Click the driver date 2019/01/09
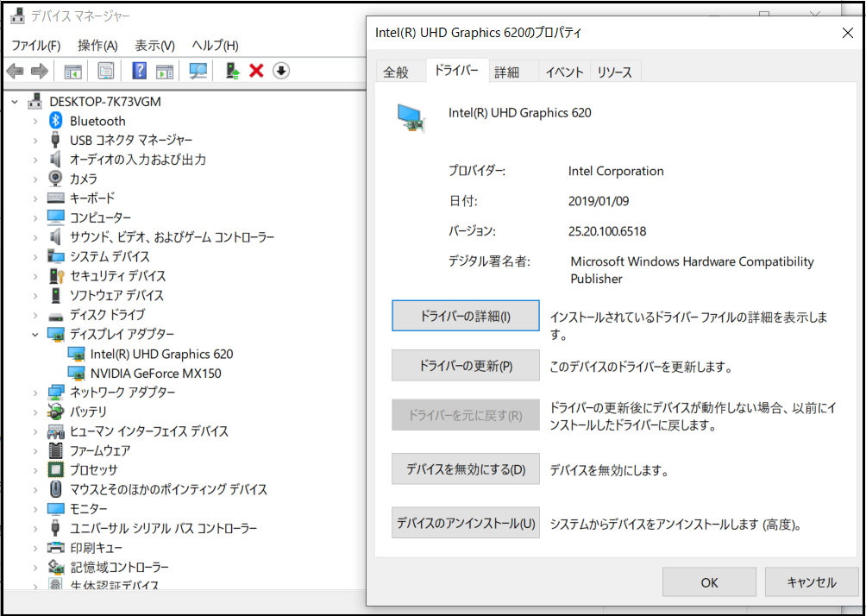866x616 pixels. [x=599, y=201]
